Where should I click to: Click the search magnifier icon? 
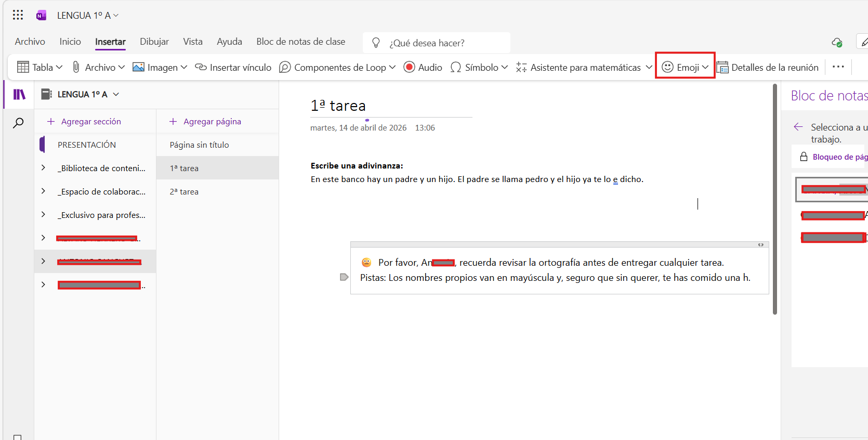click(x=18, y=123)
